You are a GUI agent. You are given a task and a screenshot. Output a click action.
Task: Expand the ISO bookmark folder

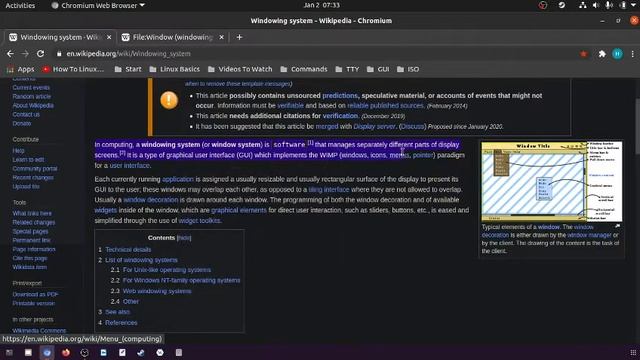[408, 69]
